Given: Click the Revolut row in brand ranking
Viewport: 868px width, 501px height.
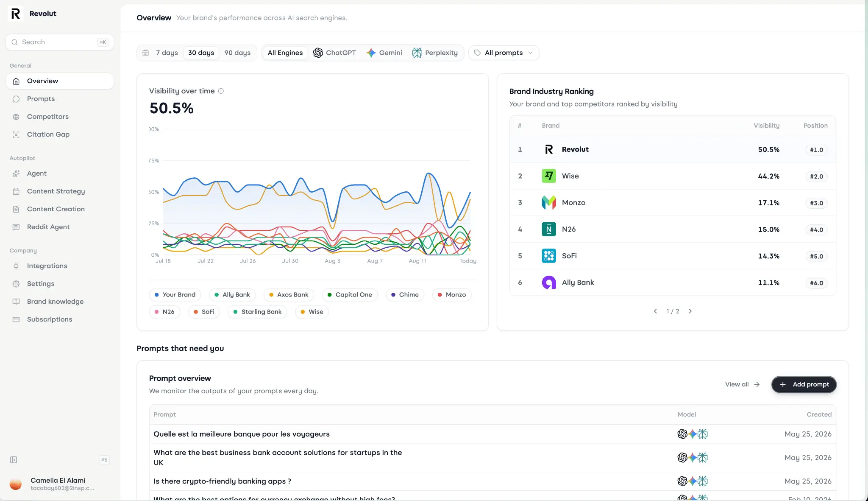Looking at the screenshot, I should [x=673, y=149].
